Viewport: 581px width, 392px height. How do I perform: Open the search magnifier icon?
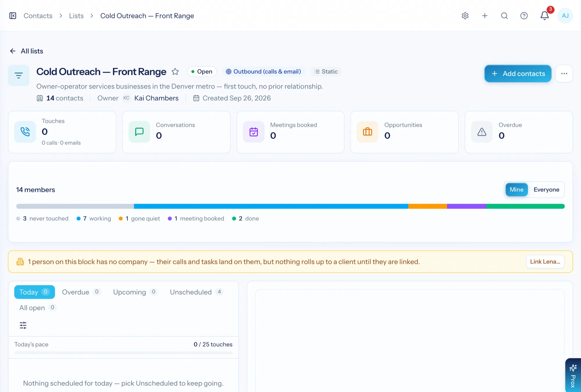pos(504,16)
